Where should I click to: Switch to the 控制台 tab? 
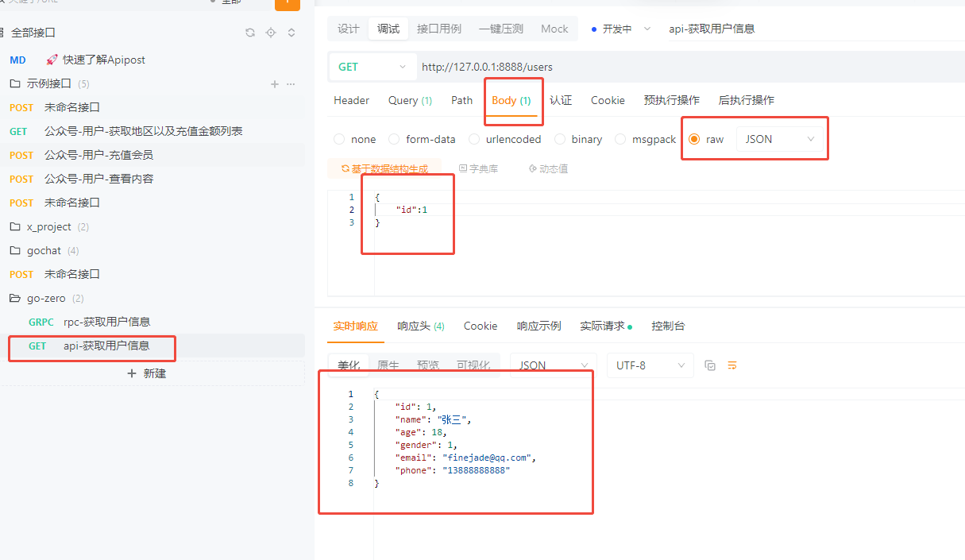pyautogui.click(x=668, y=326)
